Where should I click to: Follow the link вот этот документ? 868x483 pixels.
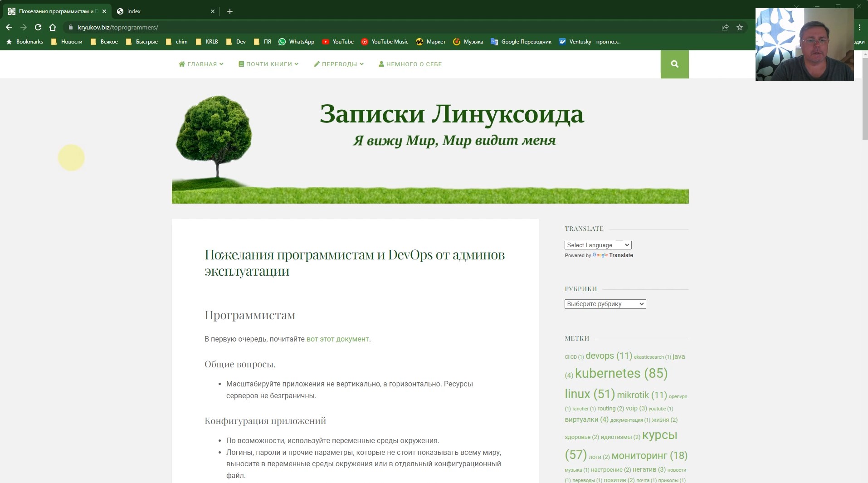coord(337,339)
